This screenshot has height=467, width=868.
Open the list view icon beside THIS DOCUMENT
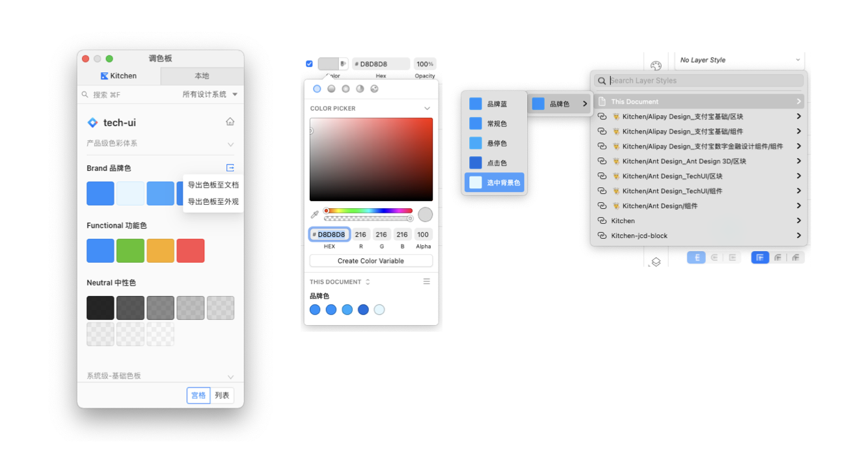427,282
